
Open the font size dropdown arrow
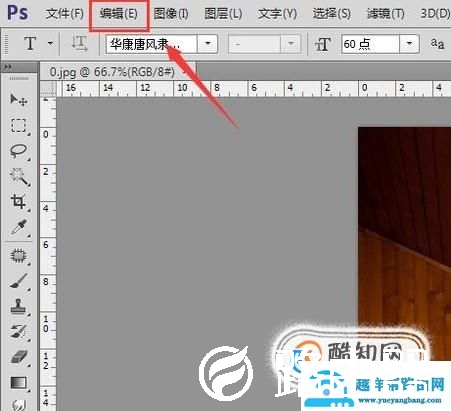click(x=409, y=44)
